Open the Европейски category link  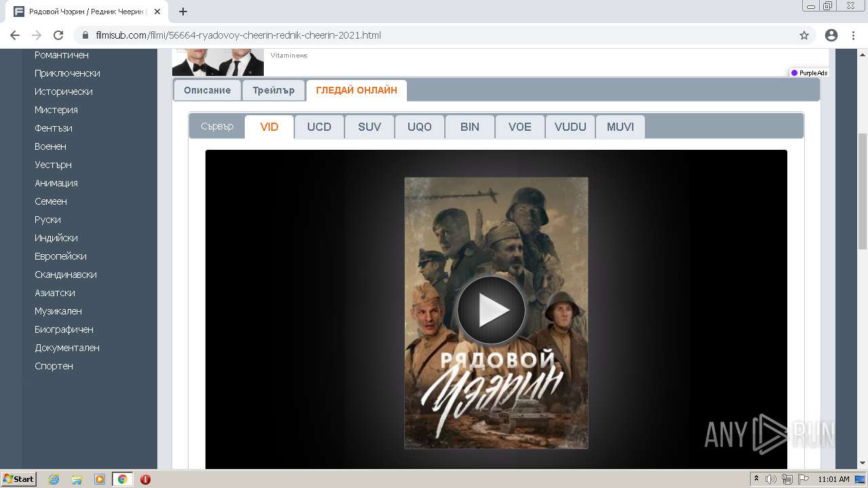pyautogui.click(x=60, y=256)
